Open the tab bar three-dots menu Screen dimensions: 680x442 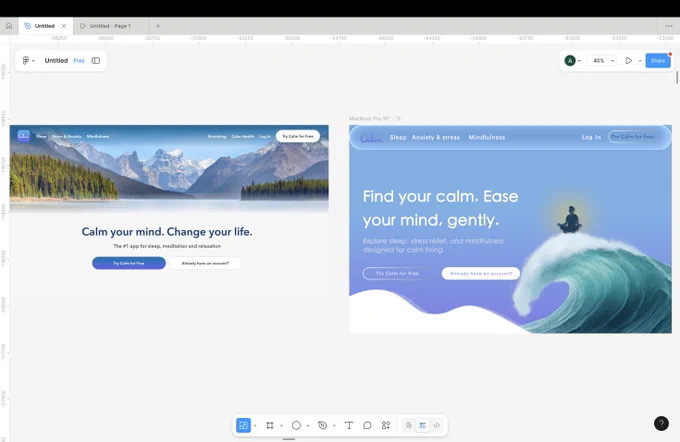click(x=669, y=26)
